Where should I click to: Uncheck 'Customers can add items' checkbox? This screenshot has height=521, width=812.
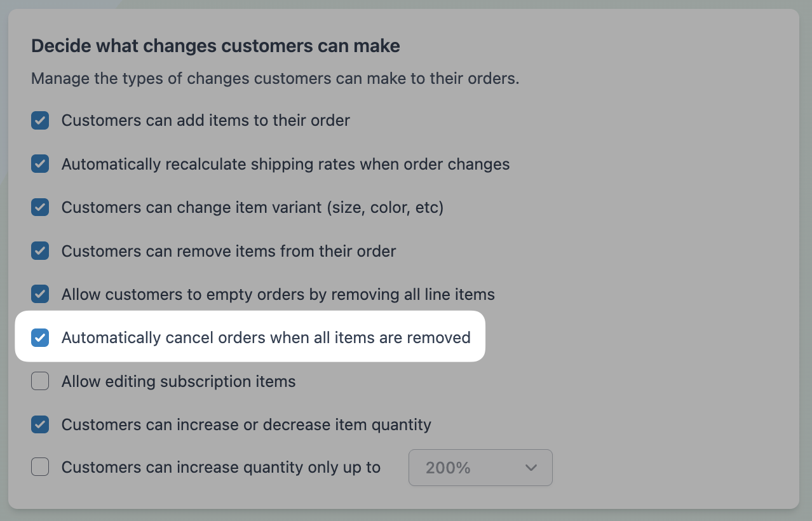coord(40,121)
